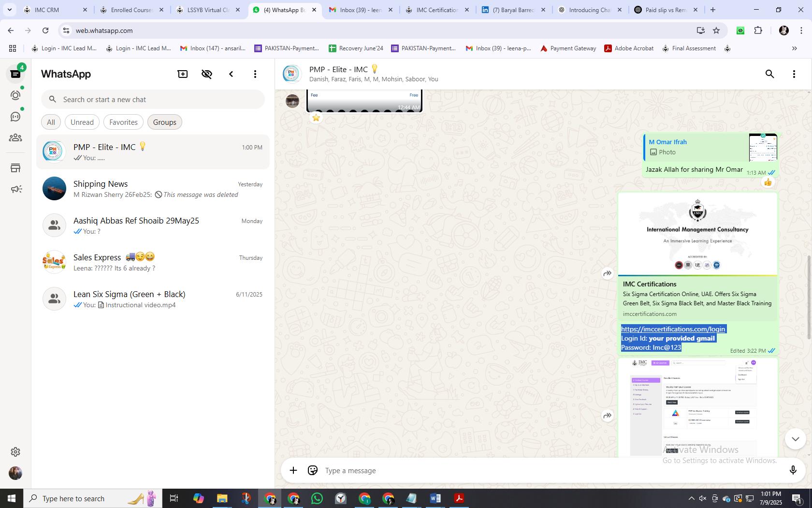The height and width of the screenshot is (508, 812).
Task: Open the Shipping News chat
Action: 153,189
